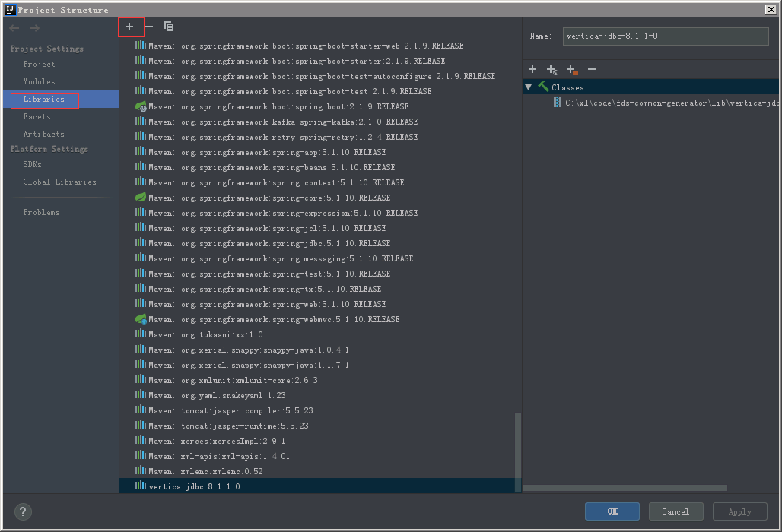Image resolution: width=782 pixels, height=532 pixels.
Task: Open the Project settings page
Action: (39, 65)
